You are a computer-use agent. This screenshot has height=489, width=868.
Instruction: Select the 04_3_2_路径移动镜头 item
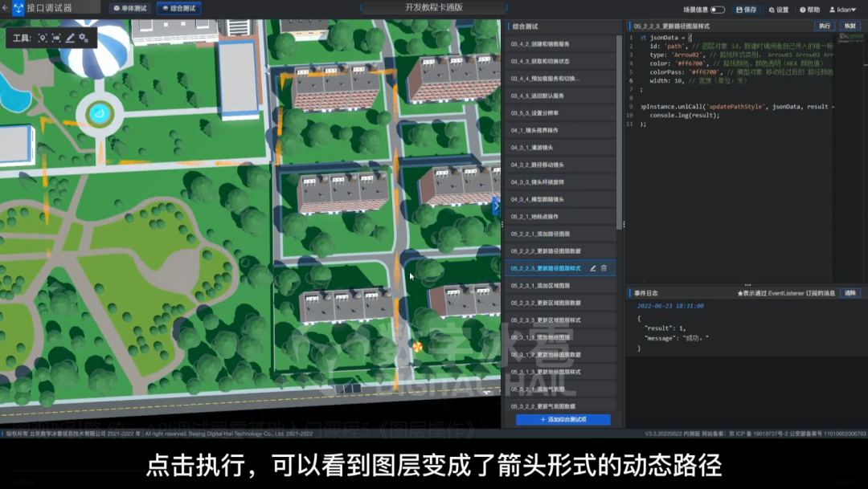tap(559, 165)
